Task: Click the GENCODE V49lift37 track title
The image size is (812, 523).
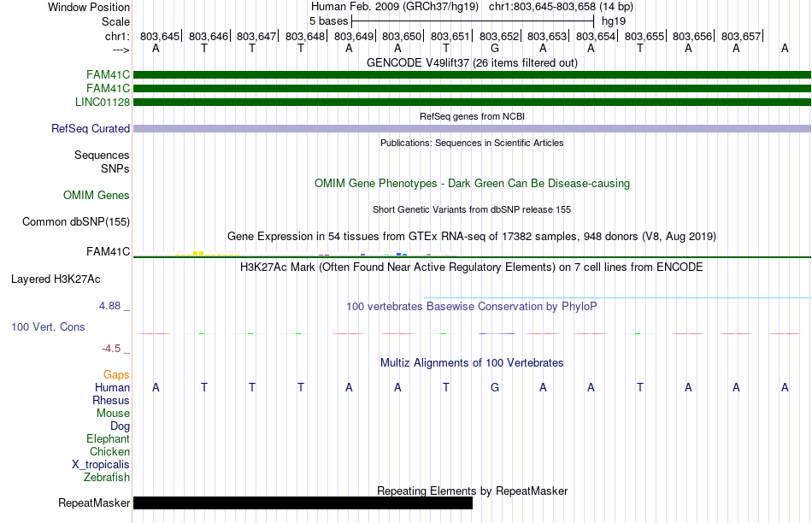Action: (x=472, y=62)
